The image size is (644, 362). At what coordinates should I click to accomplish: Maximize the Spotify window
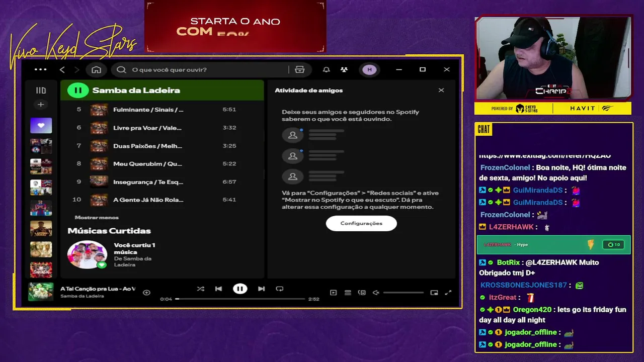[x=423, y=69]
